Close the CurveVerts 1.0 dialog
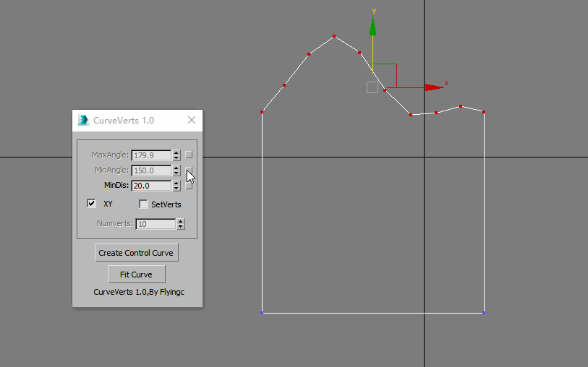 [x=192, y=120]
